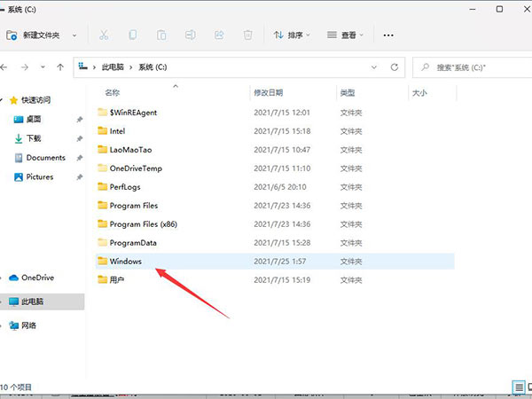This screenshot has width=532, height=399.
Task: Open the 查看 view dropdown
Action: (x=346, y=35)
